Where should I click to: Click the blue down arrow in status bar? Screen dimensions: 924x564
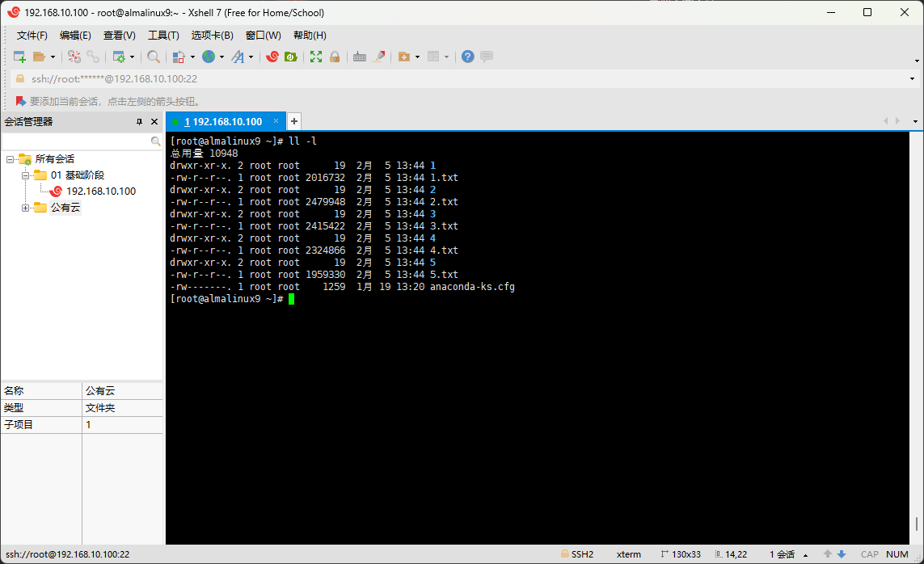842,554
